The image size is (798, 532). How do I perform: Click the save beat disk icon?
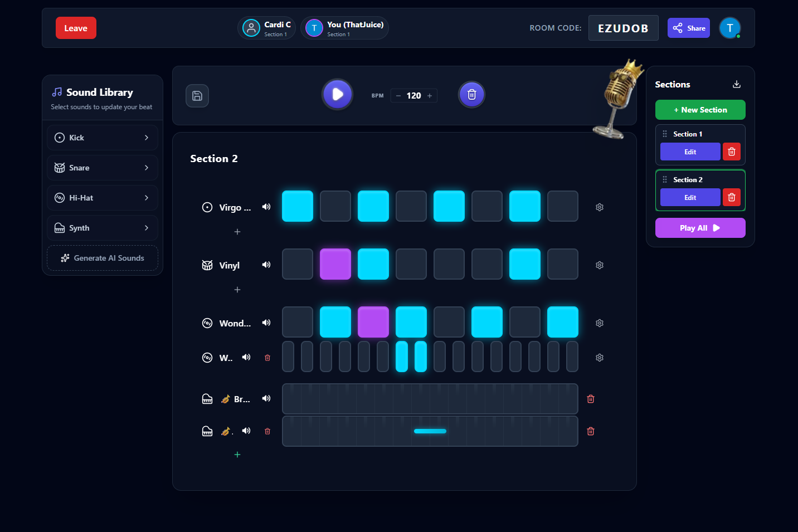tap(197, 96)
